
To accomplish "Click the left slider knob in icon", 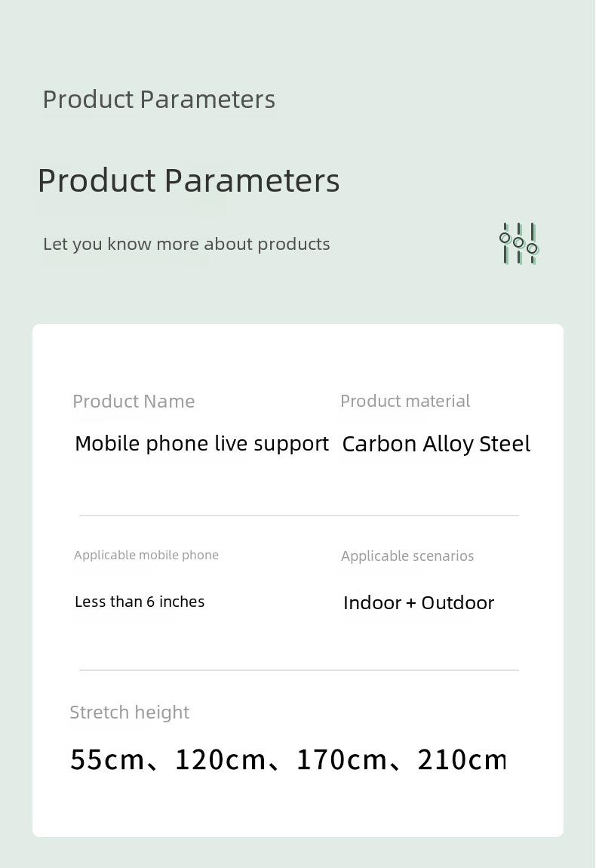I will 505,238.
